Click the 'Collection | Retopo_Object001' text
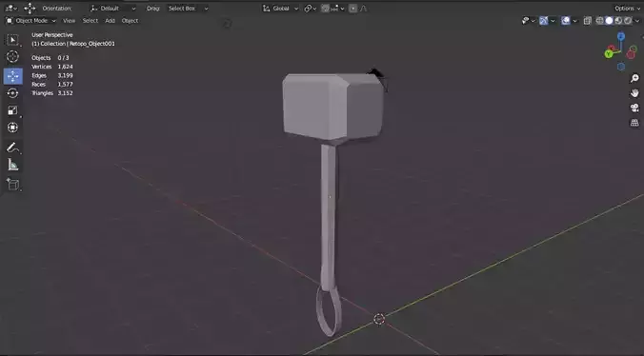The height and width of the screenshot is (356, 644). (73, 44)
